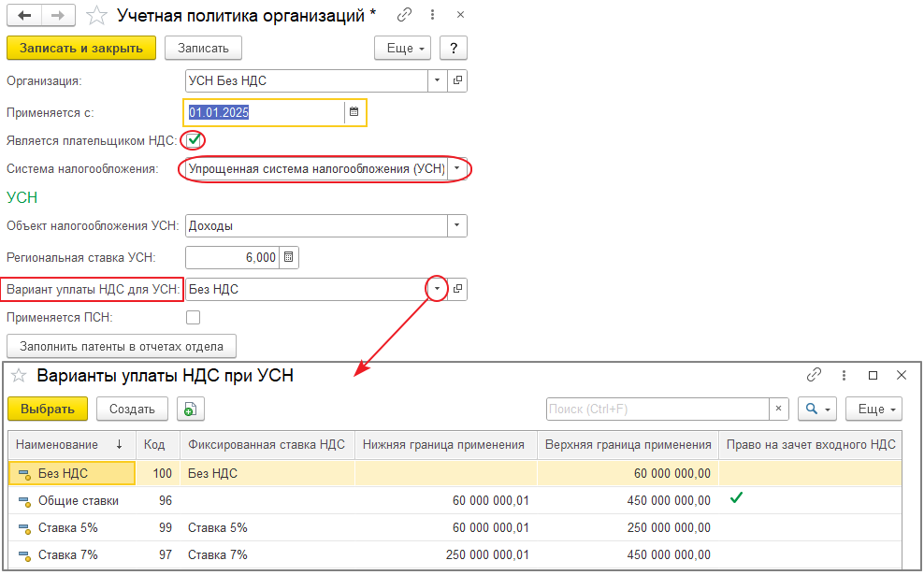Click upper limit 60 000 000,00 cell
Viewport: 924px width, 575px height.
pyautogui.click(x=628, y=474)
